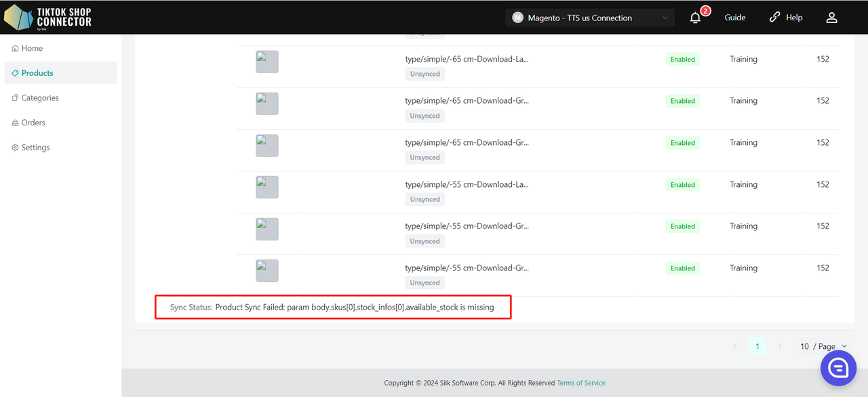The width and height of the screenshot is (868, 397).
Task: Click the Enabled badge in last row
Action: pos(682,268)
